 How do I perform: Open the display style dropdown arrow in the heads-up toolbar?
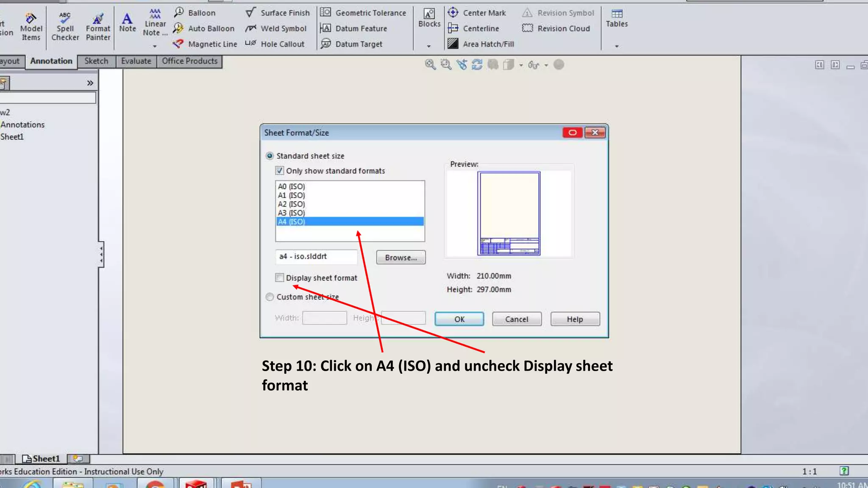click(x=521, y=65)
